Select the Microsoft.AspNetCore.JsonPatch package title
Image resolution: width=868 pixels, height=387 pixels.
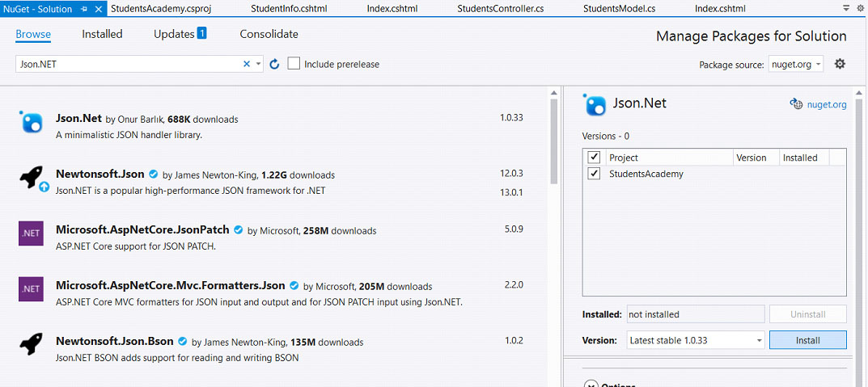point(142,230)
